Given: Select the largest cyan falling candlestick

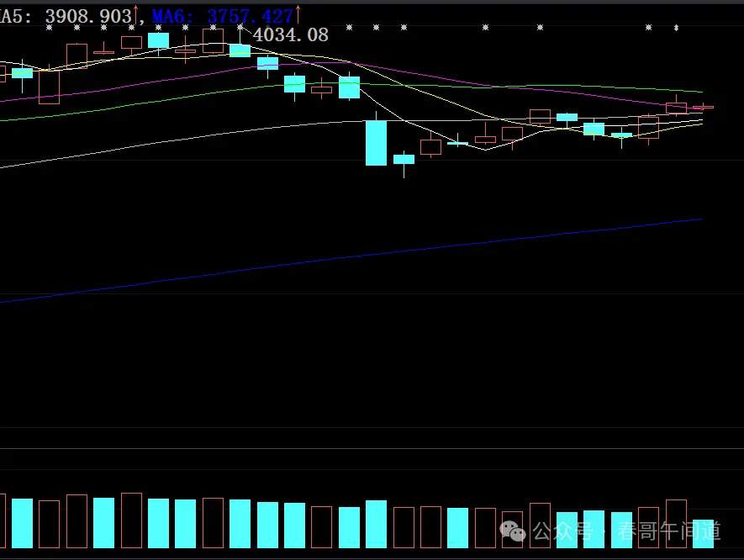Looking at the screenshot, I should 377,143.
